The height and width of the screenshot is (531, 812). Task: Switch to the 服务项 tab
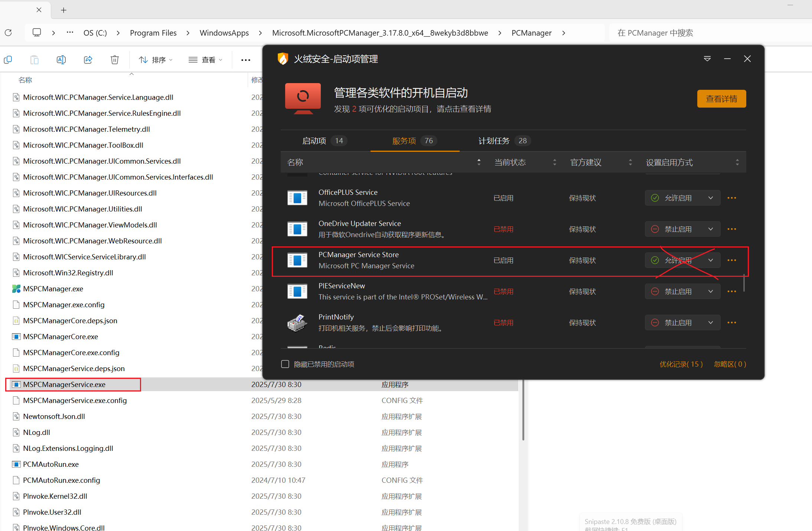(415, 141)
